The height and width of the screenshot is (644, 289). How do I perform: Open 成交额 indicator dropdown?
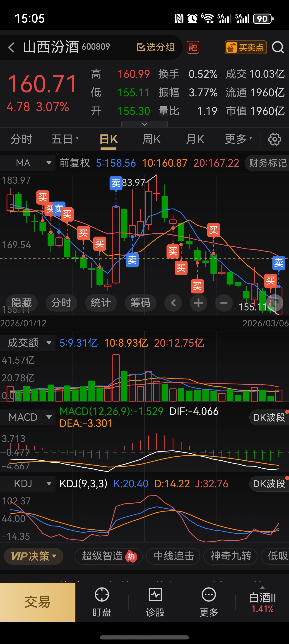point(28,343)
